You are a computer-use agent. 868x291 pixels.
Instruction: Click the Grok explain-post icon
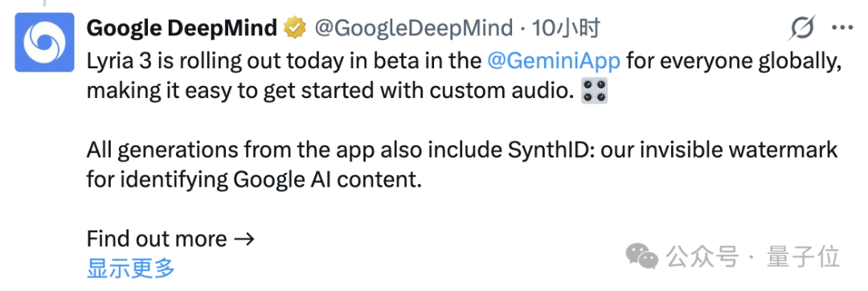coord(802,27)
